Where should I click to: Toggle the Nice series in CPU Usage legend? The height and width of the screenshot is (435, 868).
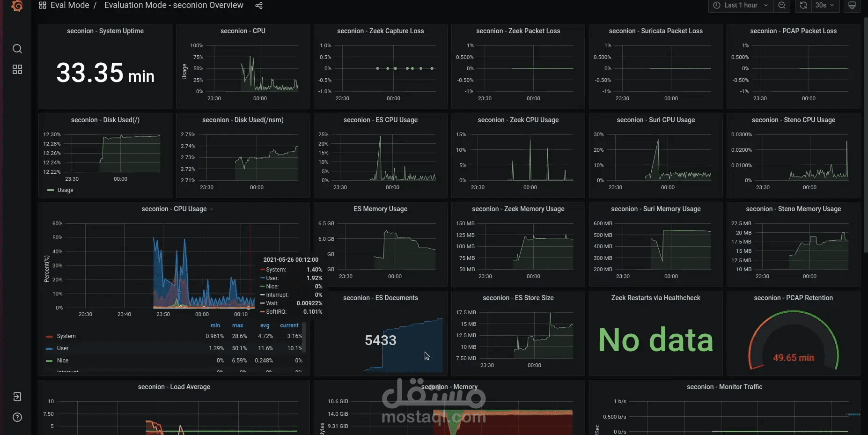pyautogui.click(x=63, y=361)
